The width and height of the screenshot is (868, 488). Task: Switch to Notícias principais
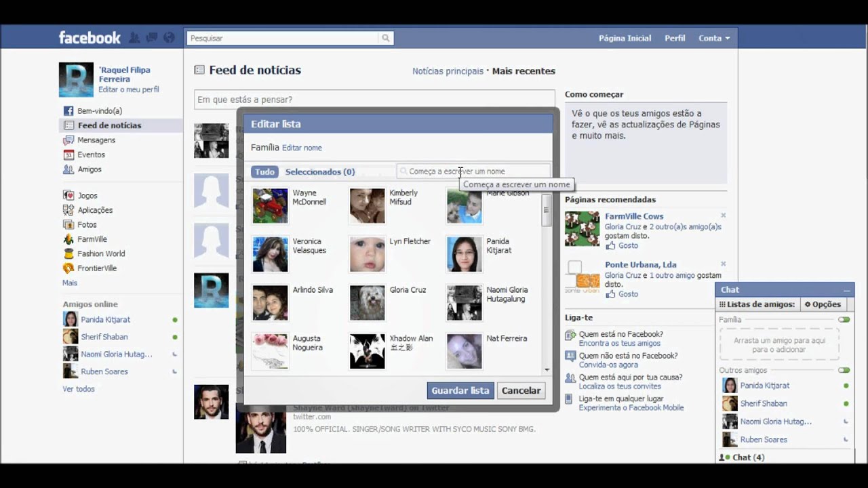tap(448, 70)
